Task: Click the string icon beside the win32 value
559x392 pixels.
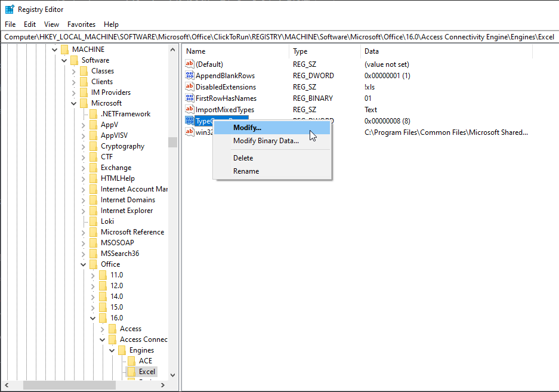Action: pyautogui.click(x=189, y=132)
